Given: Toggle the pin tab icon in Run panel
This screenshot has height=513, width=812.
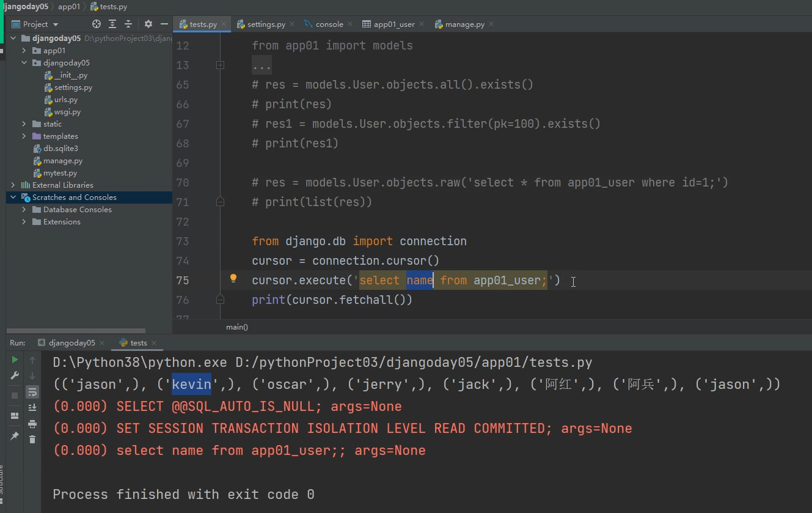Looking at the screenshot, I should pos(15,436).
